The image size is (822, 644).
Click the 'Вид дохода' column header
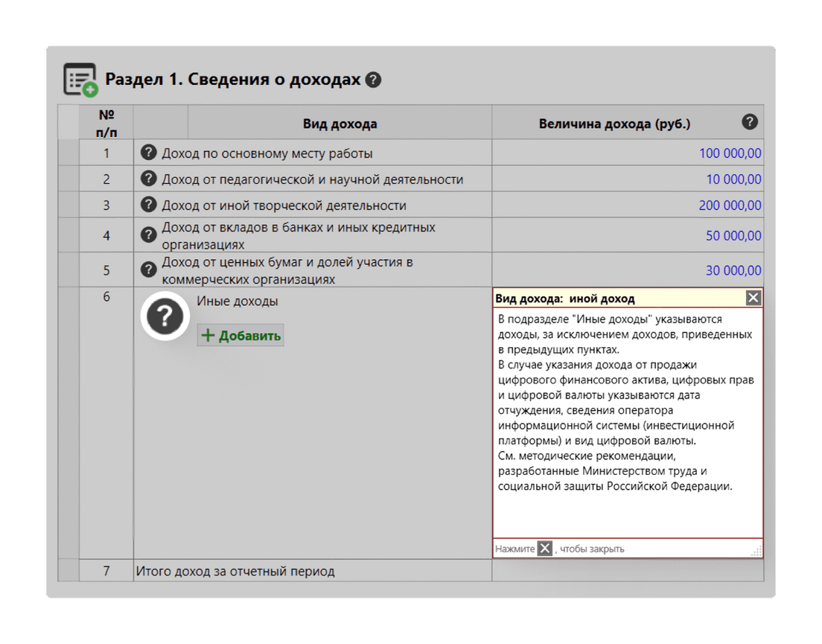pos(340,124)
